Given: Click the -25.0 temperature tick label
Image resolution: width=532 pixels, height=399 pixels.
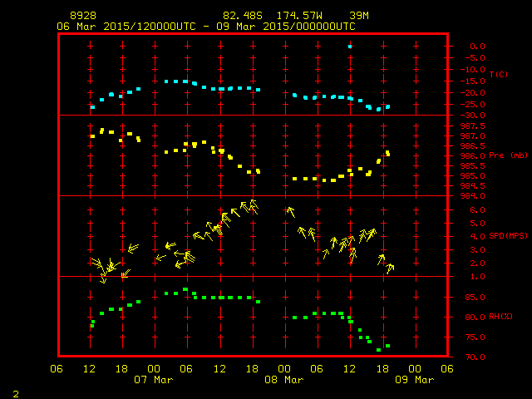Looking at the screenshot, I should coord(473,104).
